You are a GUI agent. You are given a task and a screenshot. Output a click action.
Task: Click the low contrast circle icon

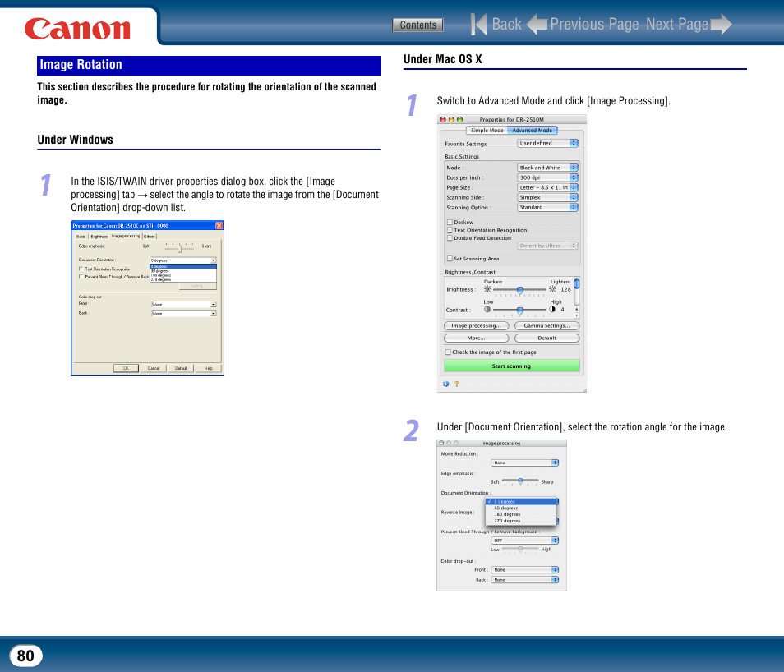(x=487, y=309)
